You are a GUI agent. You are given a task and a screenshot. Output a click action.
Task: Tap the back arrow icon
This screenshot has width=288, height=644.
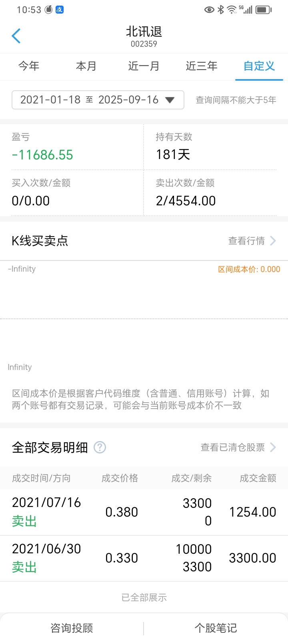coord(16,36)
